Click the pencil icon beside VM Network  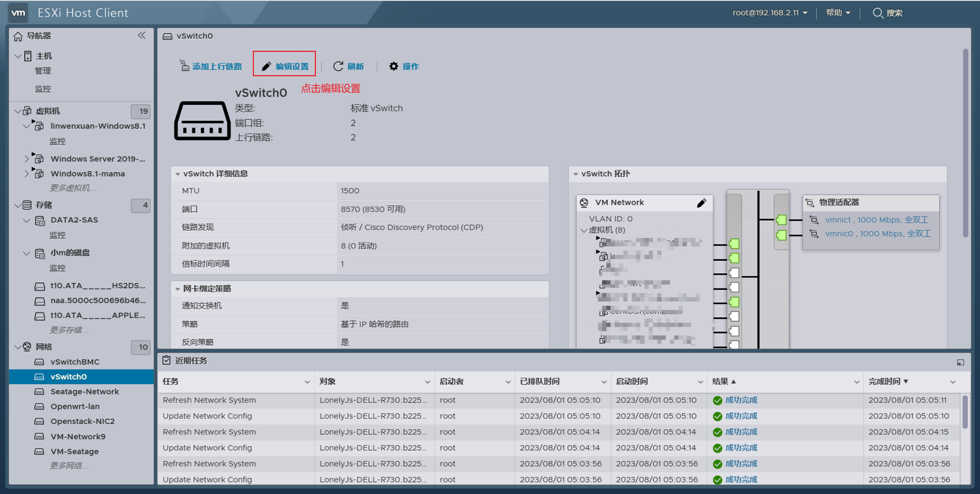point(701,203)
